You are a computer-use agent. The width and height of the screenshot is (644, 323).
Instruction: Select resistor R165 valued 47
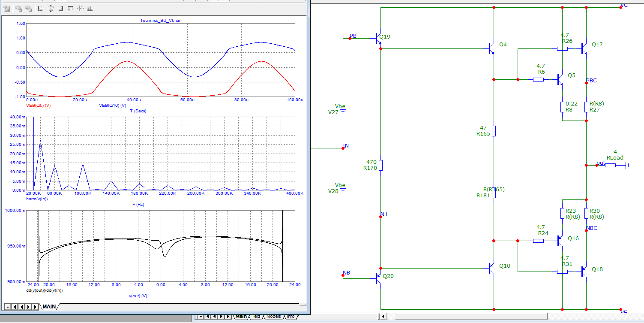(494, 131)
